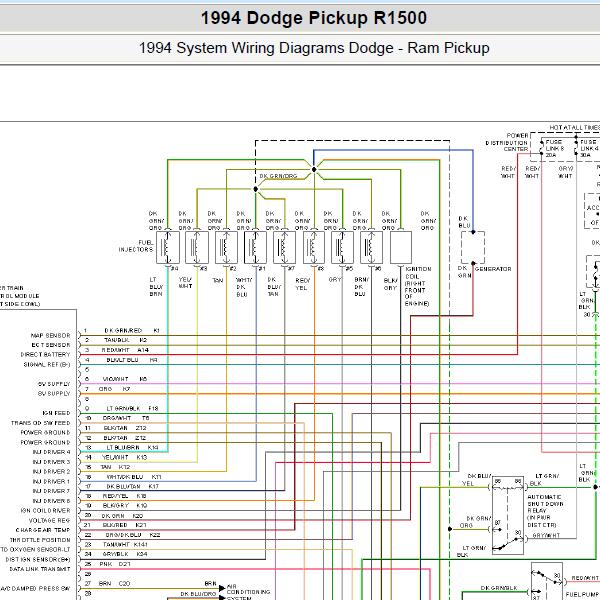Click the "INJ DRIVER 1" pin label

52,481
